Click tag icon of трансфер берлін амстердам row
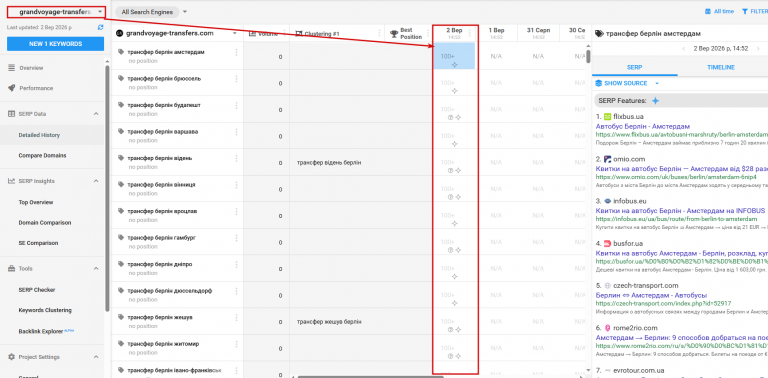The image size is (768, 378). 121,52
